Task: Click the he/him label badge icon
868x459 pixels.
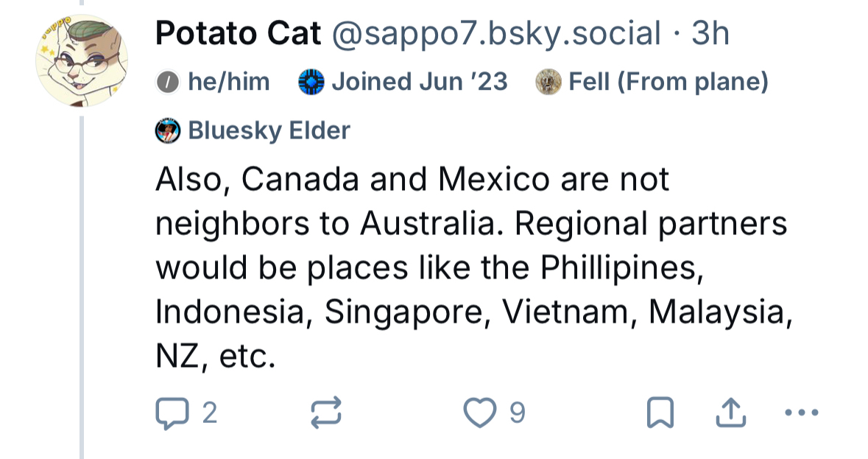Action: [x=169, y=83]
